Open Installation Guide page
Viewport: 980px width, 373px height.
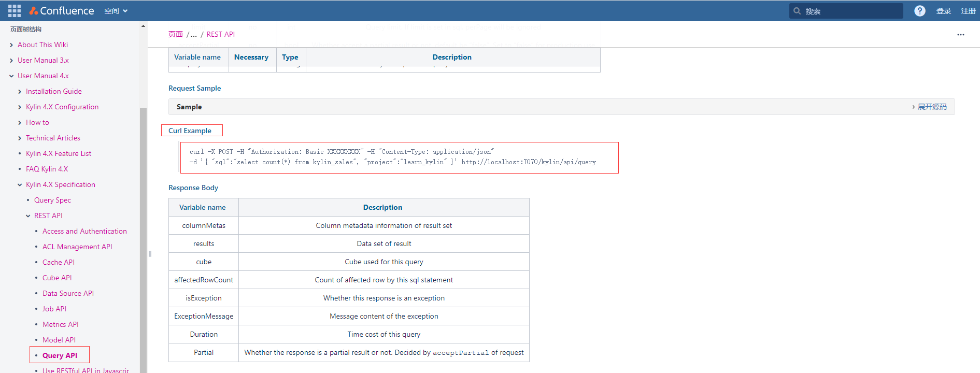54,92
